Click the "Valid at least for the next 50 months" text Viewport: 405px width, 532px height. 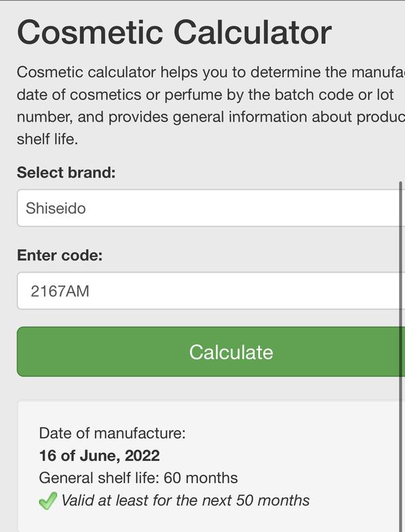coord(186,500)
